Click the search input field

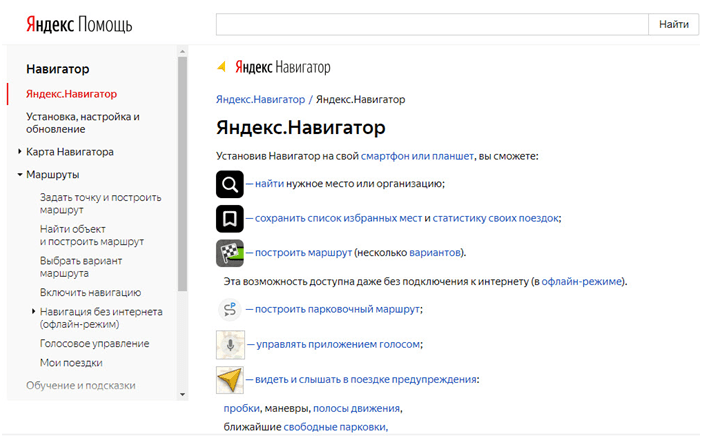click(x=432, y=24)
